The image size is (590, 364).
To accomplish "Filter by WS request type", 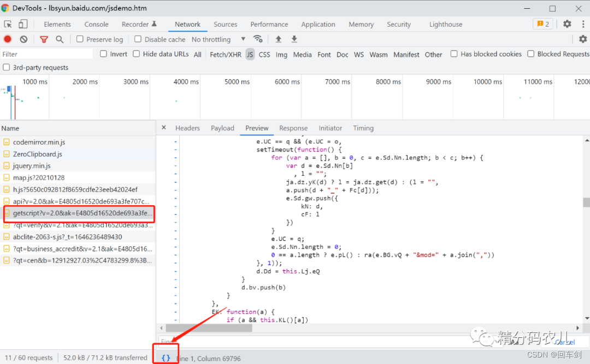I will coord(359,55).
